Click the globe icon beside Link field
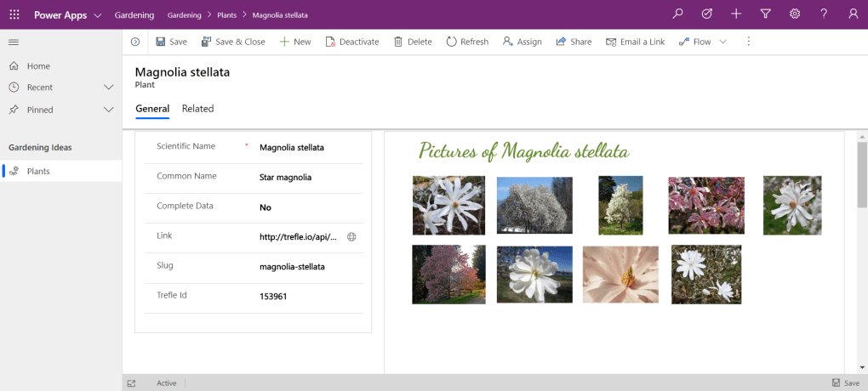The height and width of the screenshot is (391, 868). point(351,237)
